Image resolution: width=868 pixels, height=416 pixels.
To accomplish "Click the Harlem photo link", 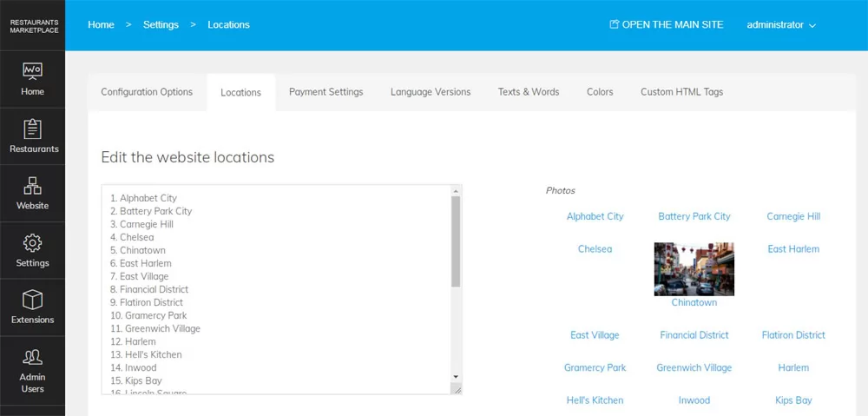I will point(793,368).
